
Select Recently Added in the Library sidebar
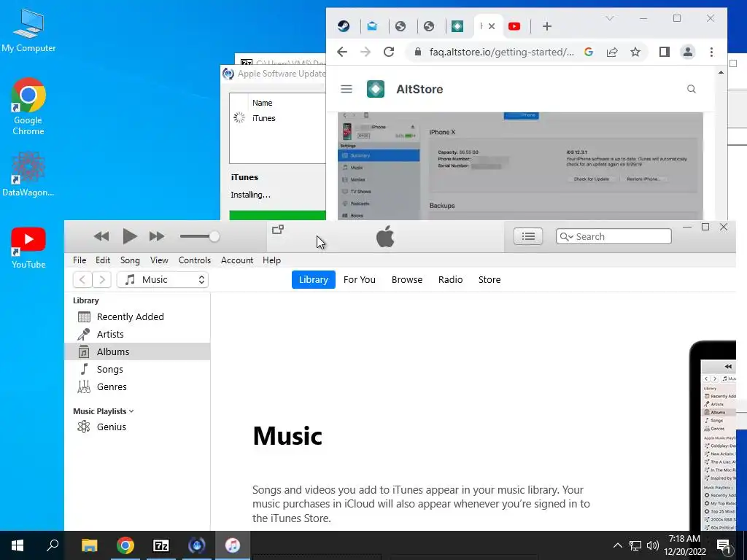137,316
